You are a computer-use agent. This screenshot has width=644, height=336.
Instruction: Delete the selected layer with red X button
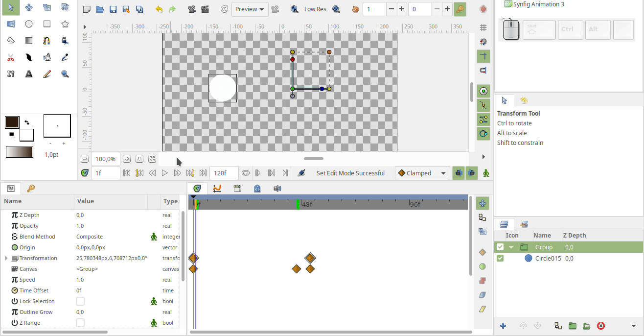600,325
